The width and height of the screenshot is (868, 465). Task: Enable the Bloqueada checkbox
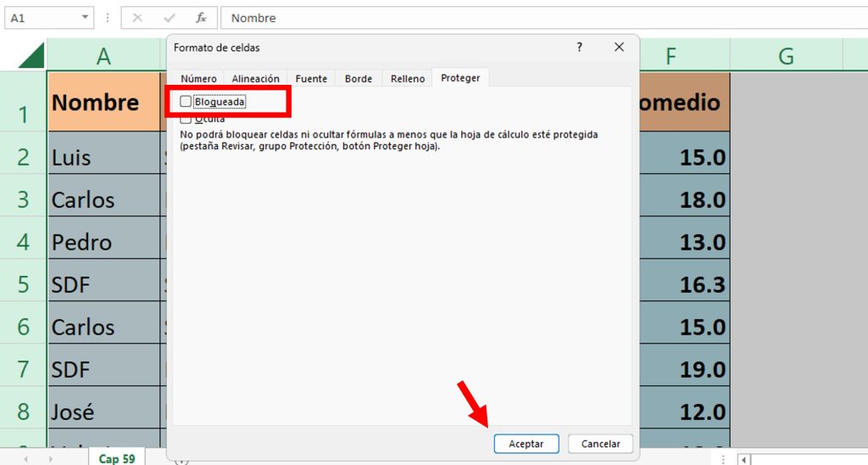[x=186, y=102]
